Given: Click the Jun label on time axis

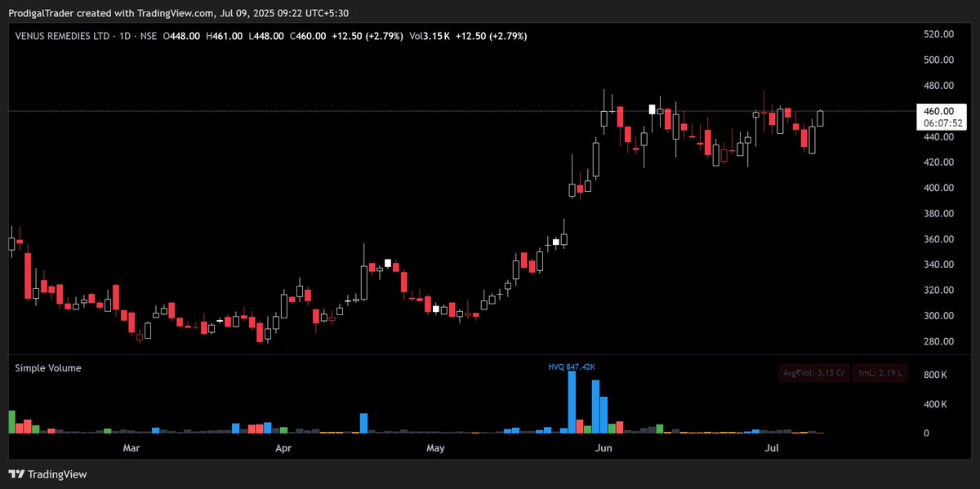Looking at the screenshot, I should [604, 448].
